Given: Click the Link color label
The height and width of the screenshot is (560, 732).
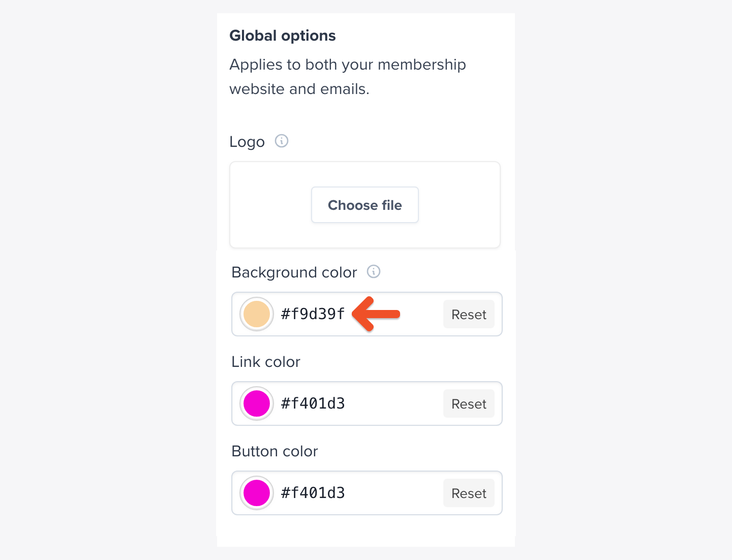Looking at the screenshot, I should 266,362.
